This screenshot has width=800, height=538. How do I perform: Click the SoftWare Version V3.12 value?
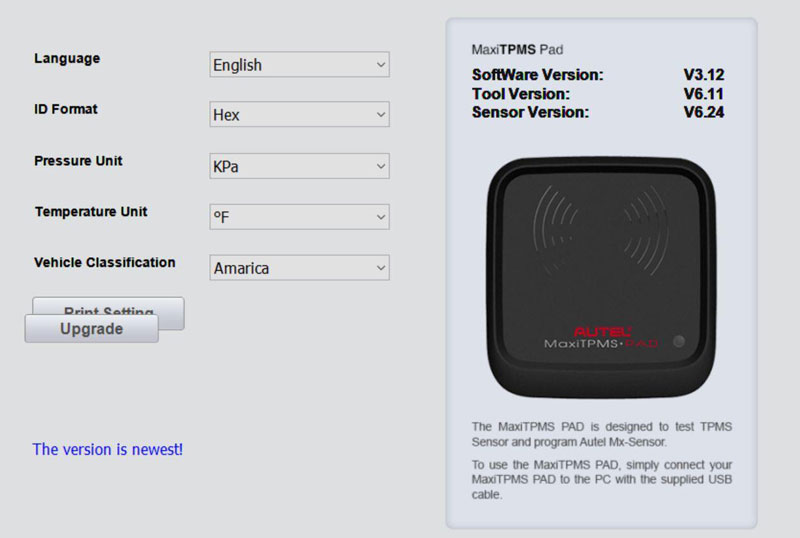click(x=704, y=75)
